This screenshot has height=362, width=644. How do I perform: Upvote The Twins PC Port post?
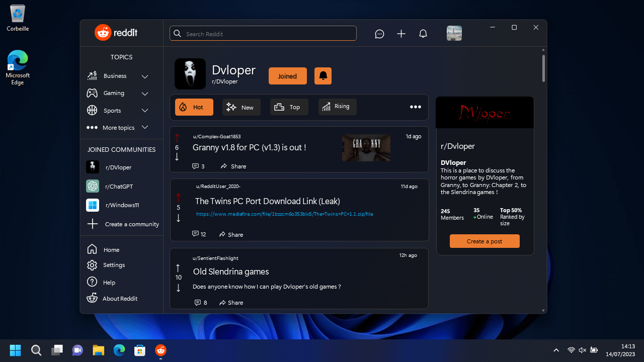178,198
